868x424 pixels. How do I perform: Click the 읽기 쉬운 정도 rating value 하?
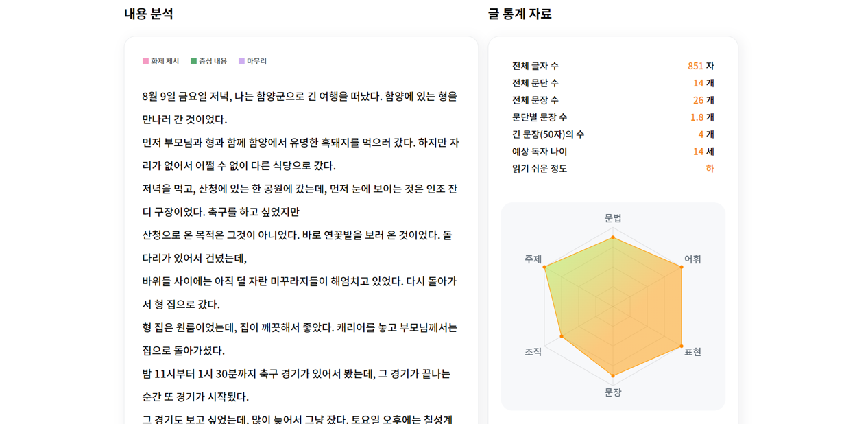[x=710, y=169]
